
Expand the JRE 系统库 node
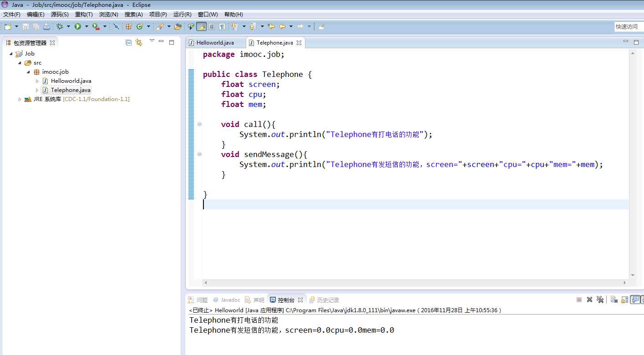(20, 99)
